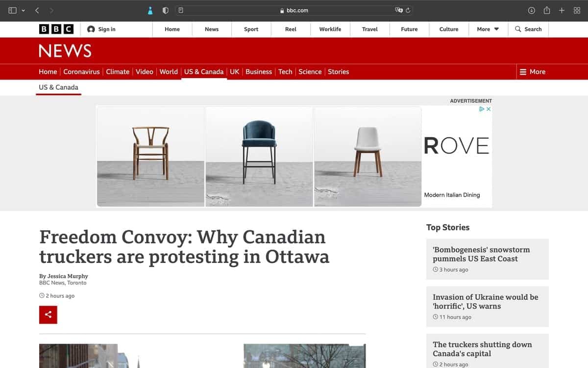Open the red bar More hamburger menu
Viewport: 588px width, 368px height.
pos(533,72)
